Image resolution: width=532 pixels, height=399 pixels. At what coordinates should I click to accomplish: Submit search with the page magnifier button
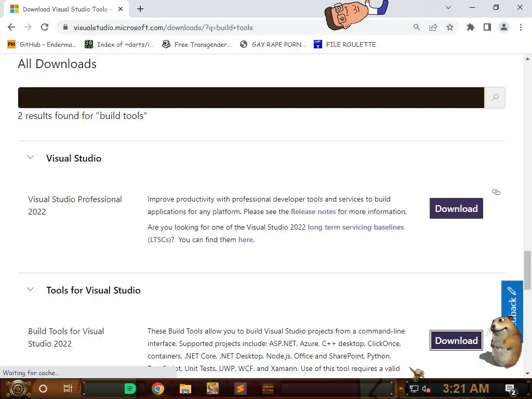tap(495, 97)
